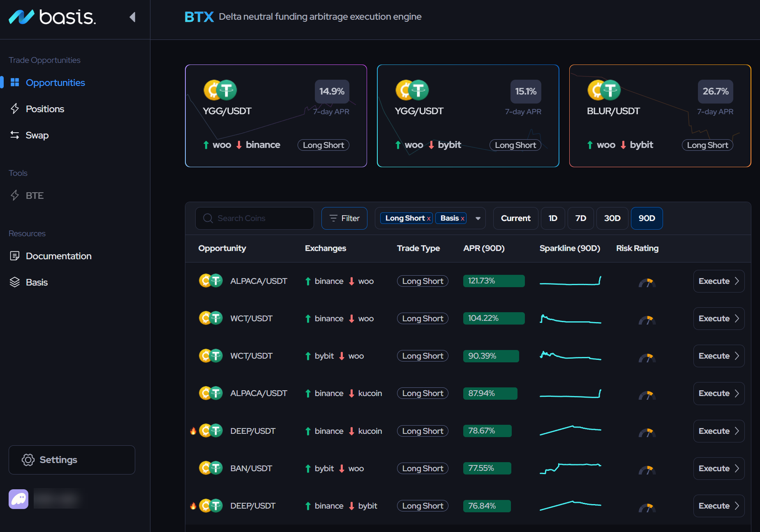Screen dimensions: 760x532
Task: Remove the Long Short filter tag
Action: pyautogui.click(x=429, y=219)
